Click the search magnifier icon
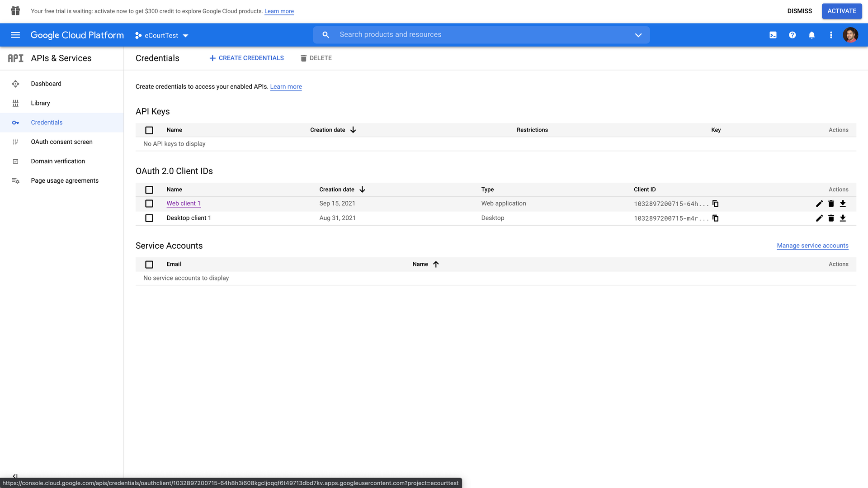868x488 pixels. tap(325, 35)
